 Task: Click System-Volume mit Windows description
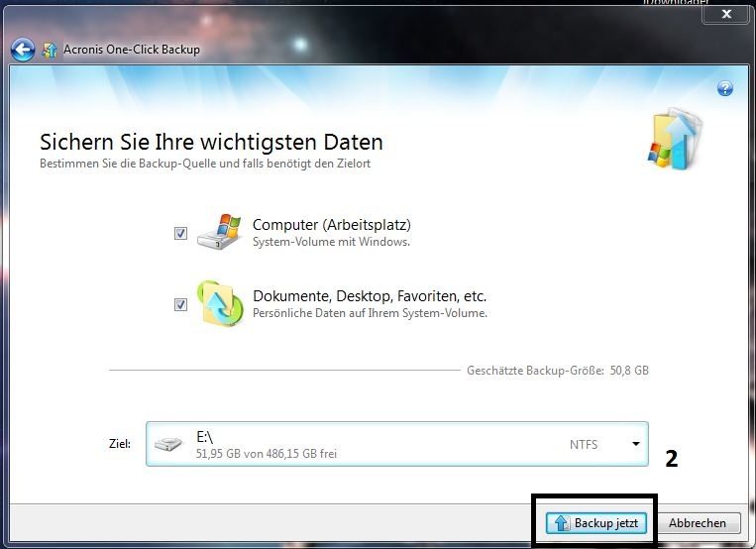point(331,242)
